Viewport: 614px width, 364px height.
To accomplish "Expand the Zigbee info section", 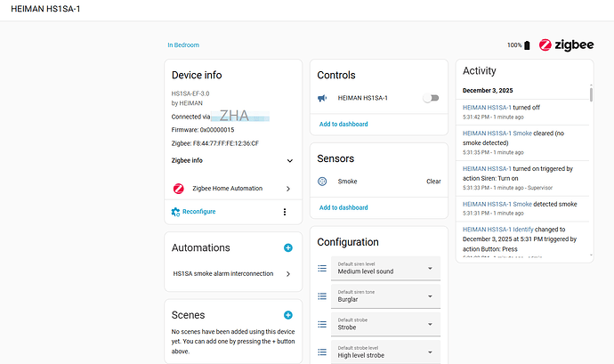I will 289,161.
